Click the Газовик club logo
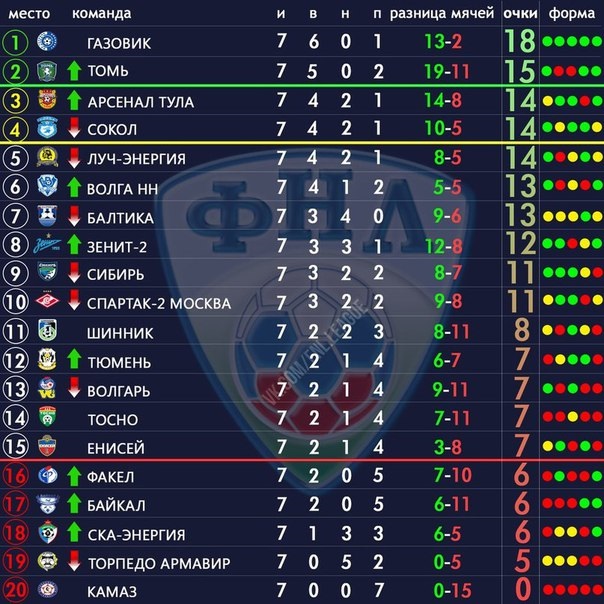604x604 pixels. pyautogui.click(x=47, y=42)
